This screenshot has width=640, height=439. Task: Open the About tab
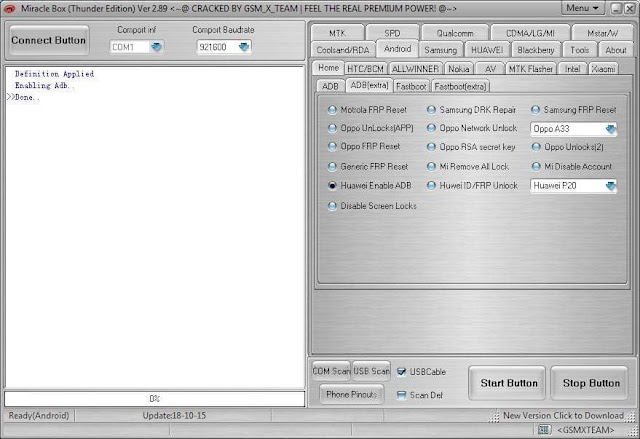coord(616,50)
